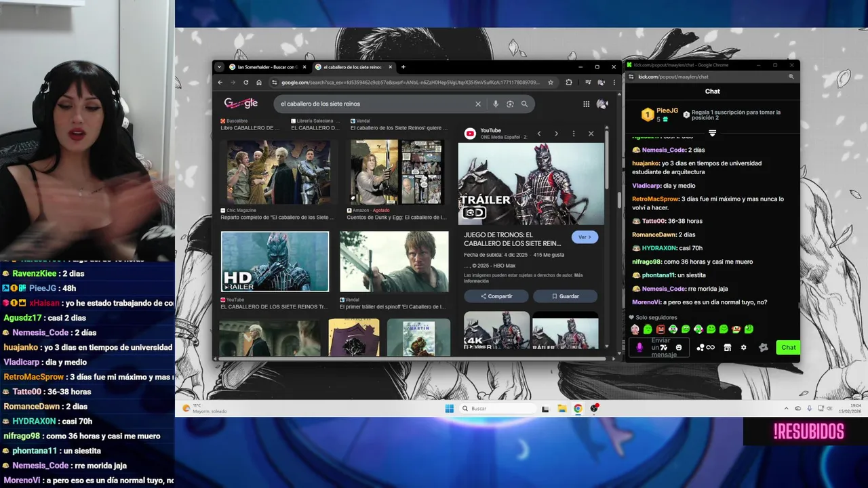The height and width of the screenshot is (488, 868).
Task: Open Buscalibre 'Libro CABALLERO DE' result
Action: (250, 125)
